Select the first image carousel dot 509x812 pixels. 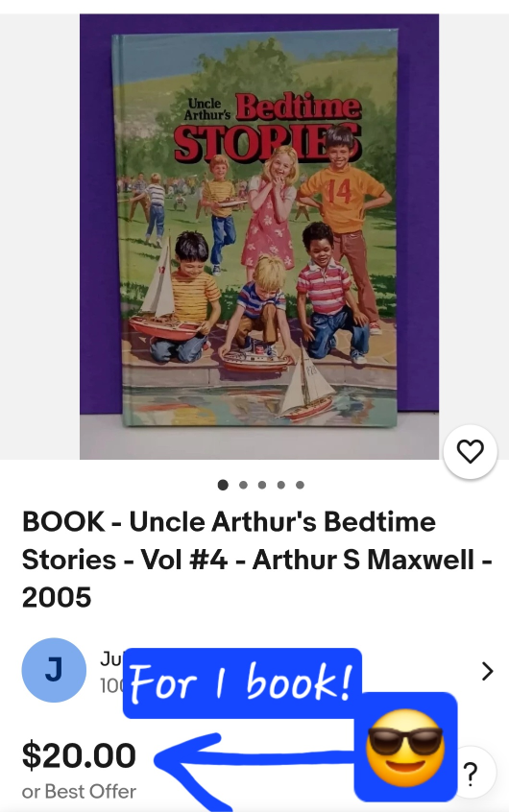click(223, 485)
